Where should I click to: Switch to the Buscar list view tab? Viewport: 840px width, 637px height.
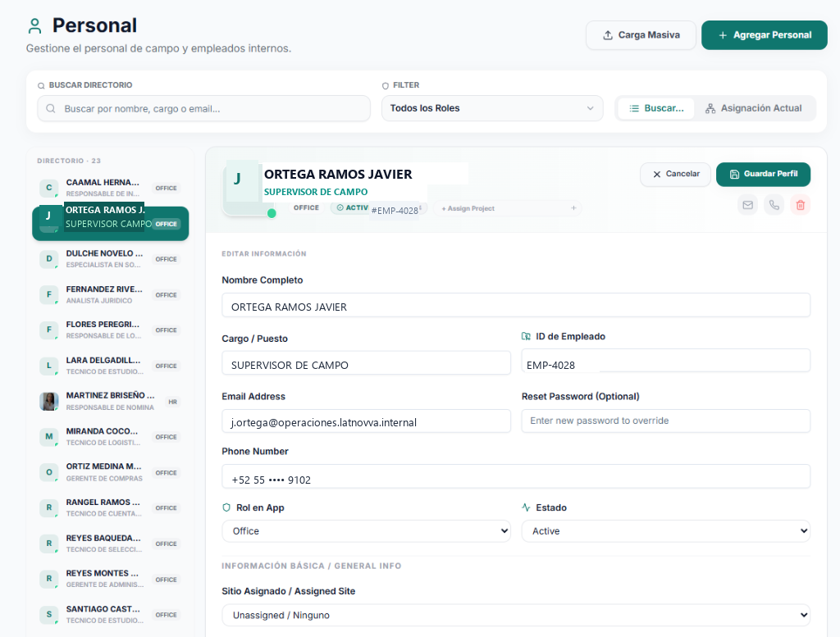pos(656,108)
